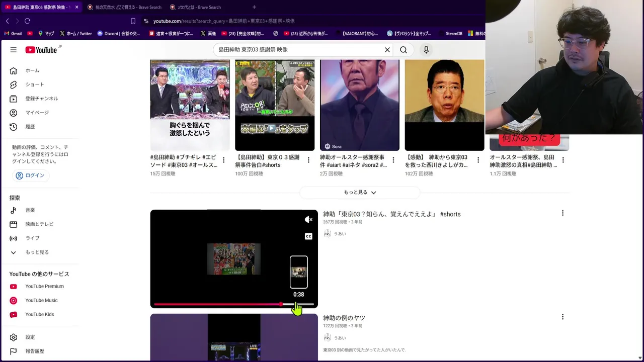
Task: Open Gmail bookmark
Action: click(13, 34)
